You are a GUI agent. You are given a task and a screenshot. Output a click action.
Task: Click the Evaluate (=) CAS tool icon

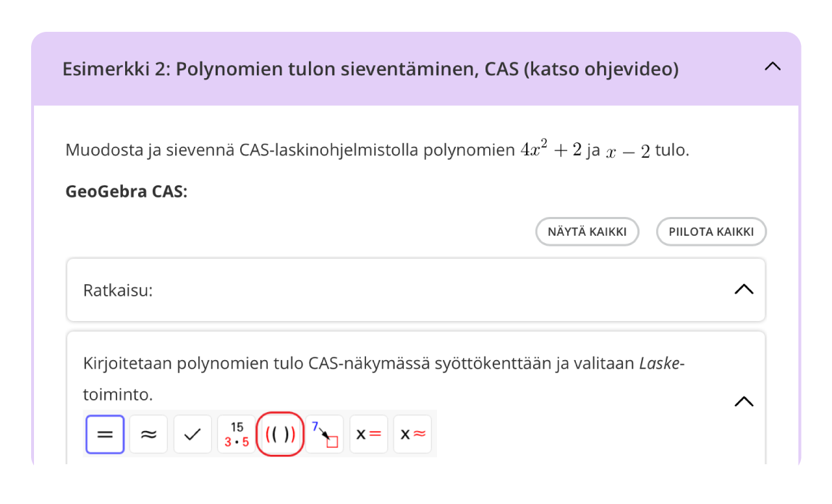point(105,435)
